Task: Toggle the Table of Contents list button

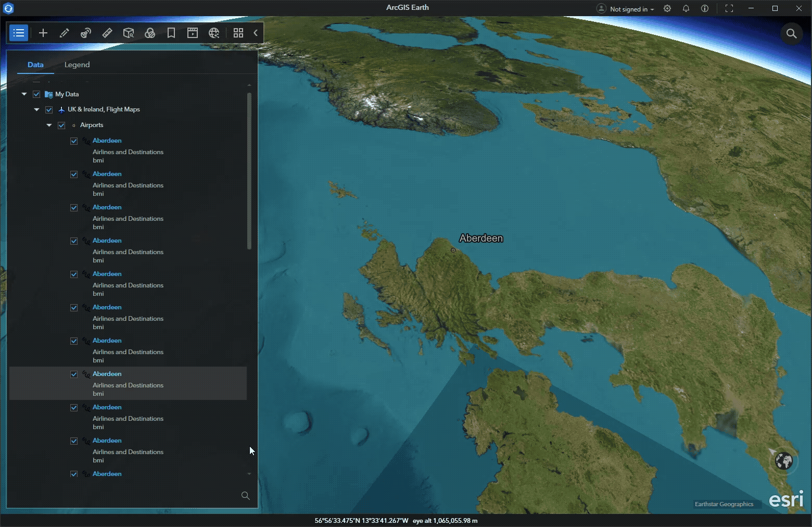Action: click(x=19, y=33)
